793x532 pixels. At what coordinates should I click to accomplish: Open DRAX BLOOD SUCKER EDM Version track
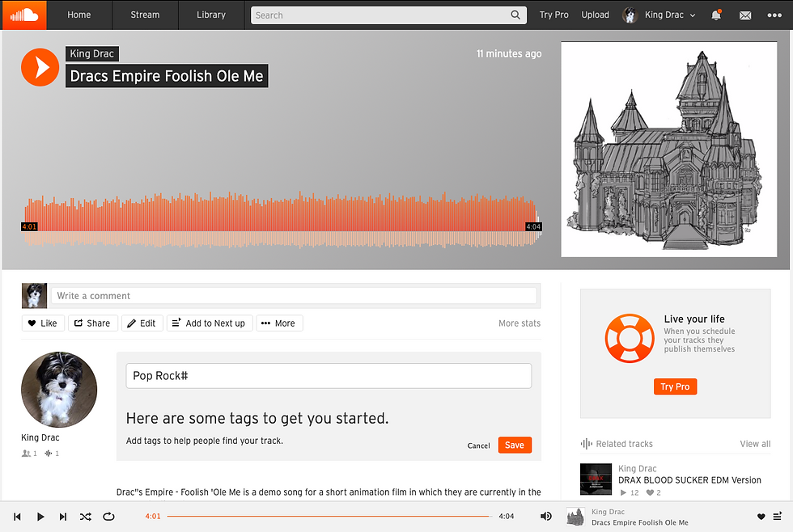point(689,480)
